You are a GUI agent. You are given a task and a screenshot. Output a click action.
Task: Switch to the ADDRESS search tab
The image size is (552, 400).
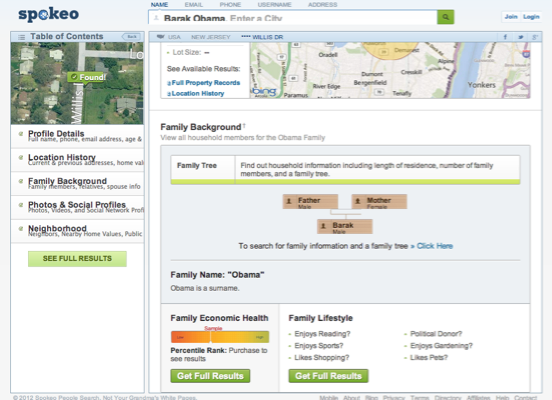click(x=322, y=5)
